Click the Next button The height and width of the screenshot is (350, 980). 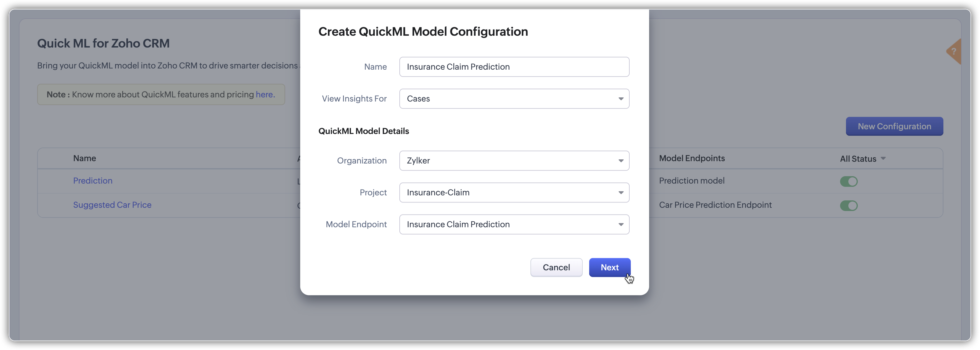(x=609, y=267)
